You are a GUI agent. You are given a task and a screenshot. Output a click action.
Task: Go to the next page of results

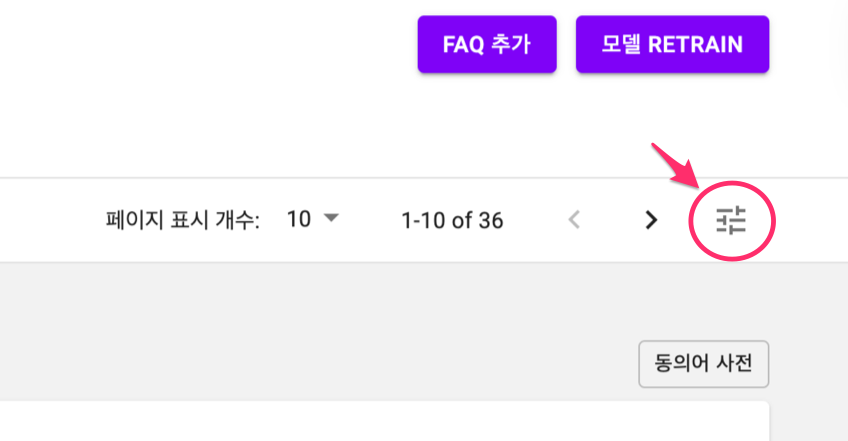(x=652, y=220)
